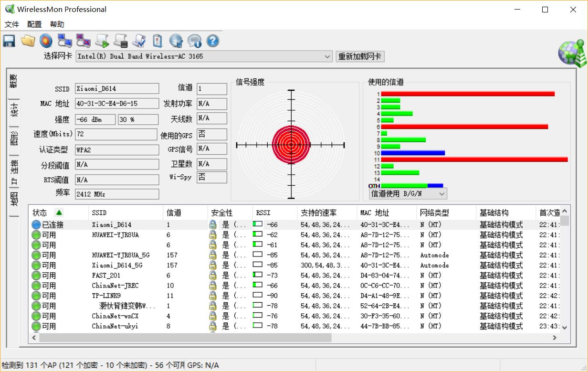
Task: Click the MAC 地址 field 40-31-3C-E4-D6-15
Action: click(x=117, y=104)
